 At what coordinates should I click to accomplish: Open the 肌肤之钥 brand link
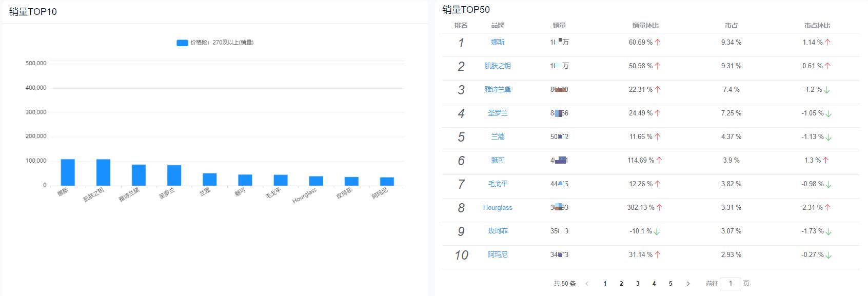click(x=498, y=66)
